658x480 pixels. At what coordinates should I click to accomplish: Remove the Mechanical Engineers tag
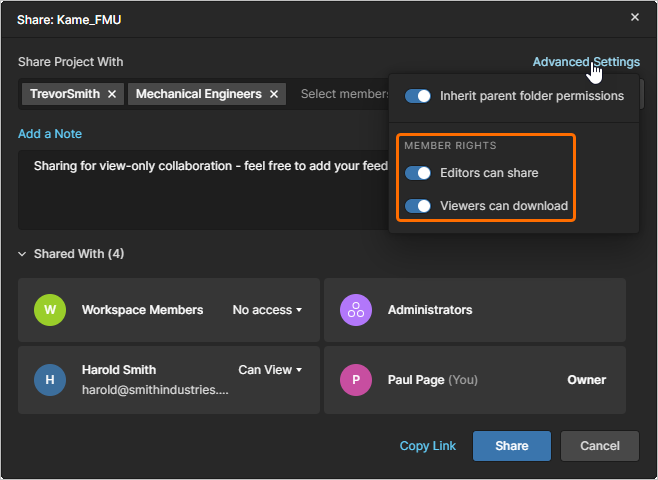click(276, 94)
